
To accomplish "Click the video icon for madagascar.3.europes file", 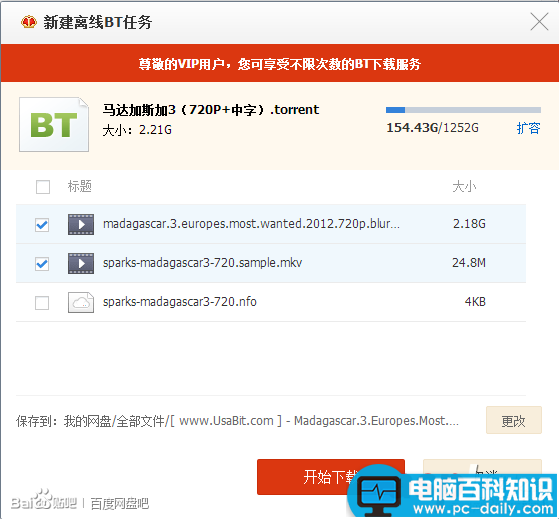I will [81, 224].
